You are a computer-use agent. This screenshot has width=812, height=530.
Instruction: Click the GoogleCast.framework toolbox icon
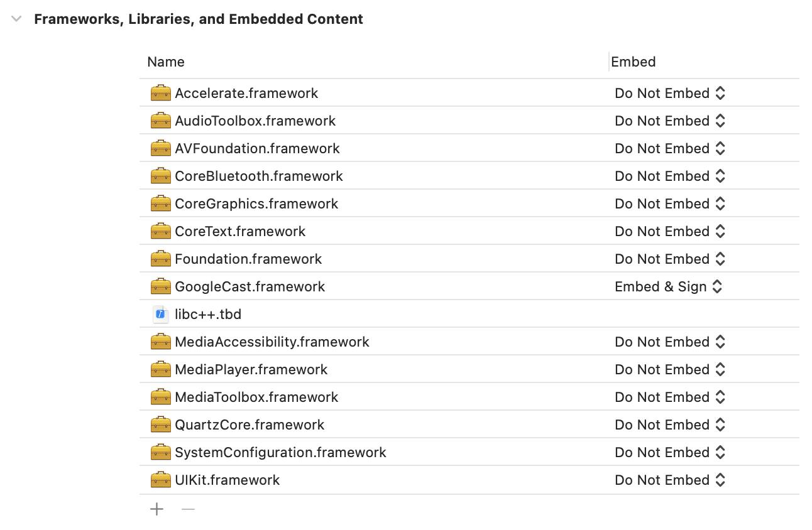coord(161,287)
